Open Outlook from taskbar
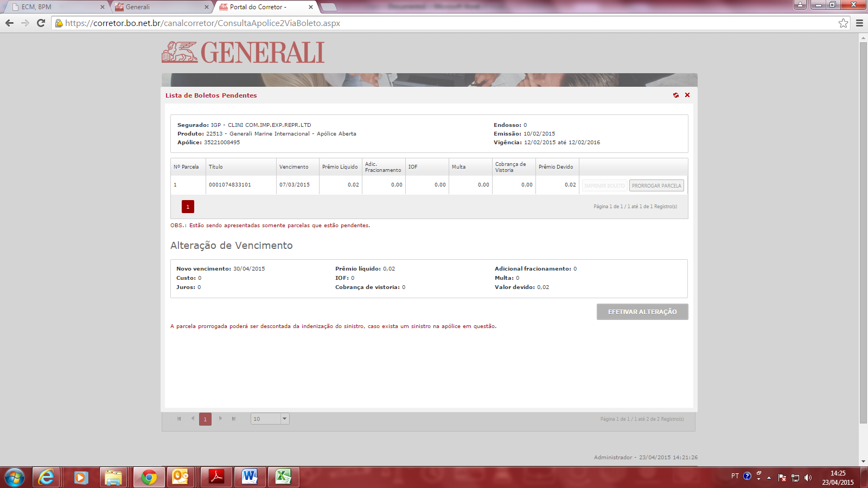Image resolution: width=868 pixels, height=488 pixels. pos(181,477)
